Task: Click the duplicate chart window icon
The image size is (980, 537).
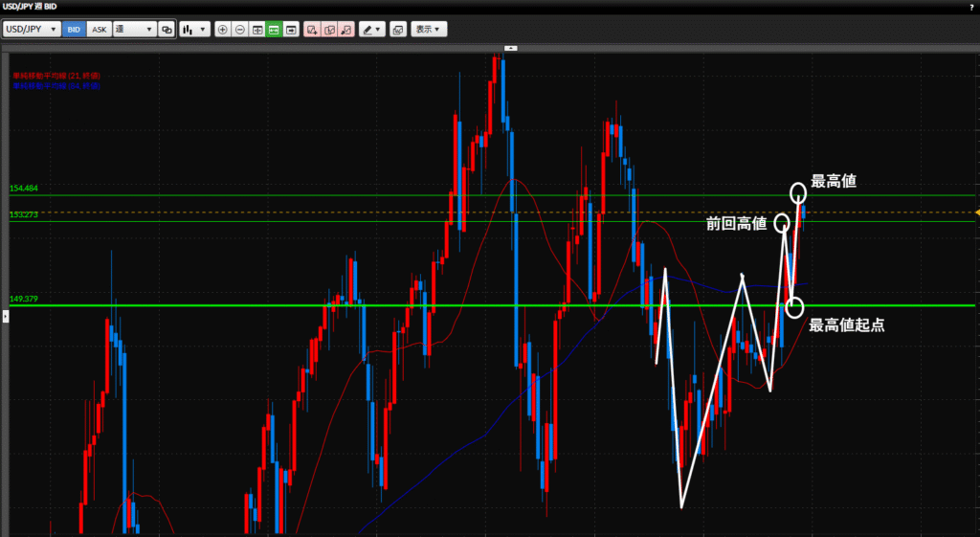Action: coord(167,30)
